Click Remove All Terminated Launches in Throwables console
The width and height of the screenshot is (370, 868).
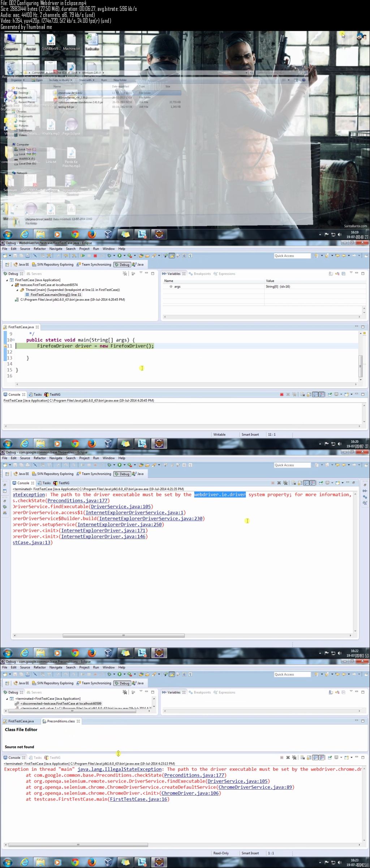click(285, 483)
